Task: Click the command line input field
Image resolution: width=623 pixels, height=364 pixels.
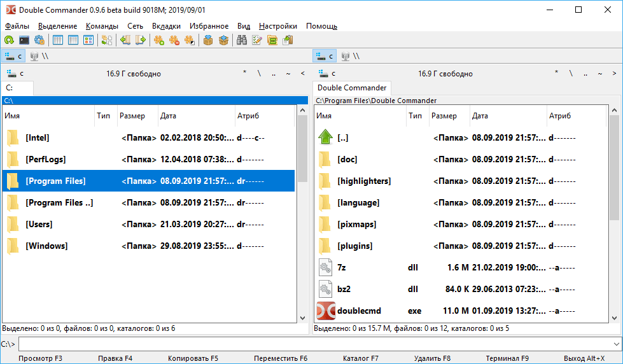Action: [318, 344]
